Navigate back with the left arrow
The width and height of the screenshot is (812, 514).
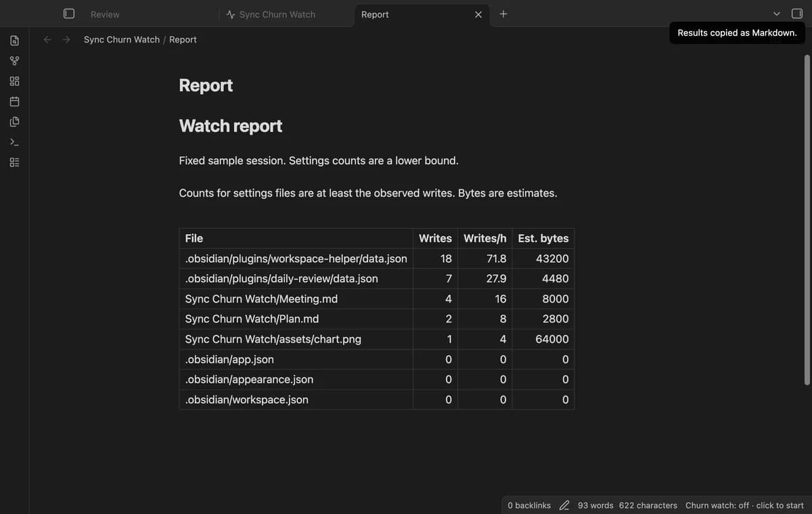coord(47,39)
